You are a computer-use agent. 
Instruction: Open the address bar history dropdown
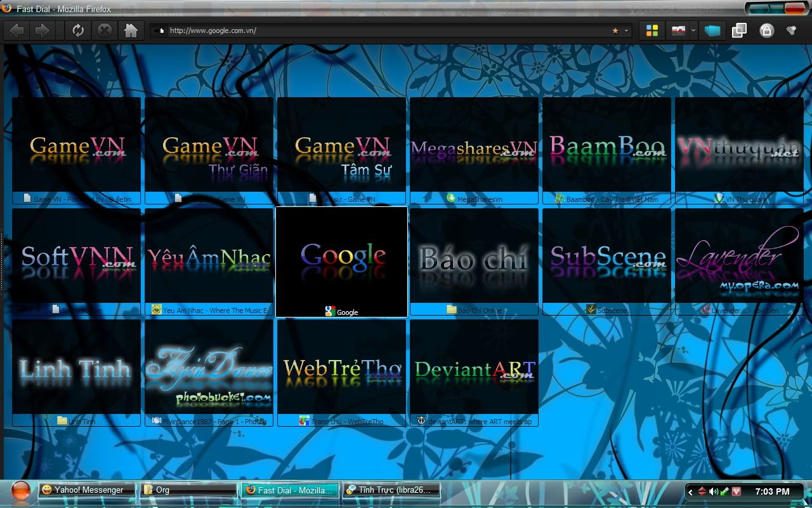(x=627, y=30)
